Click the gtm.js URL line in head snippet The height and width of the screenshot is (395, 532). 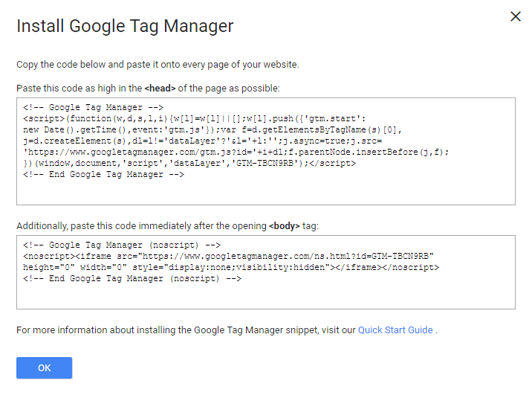(x=236, y=152)
